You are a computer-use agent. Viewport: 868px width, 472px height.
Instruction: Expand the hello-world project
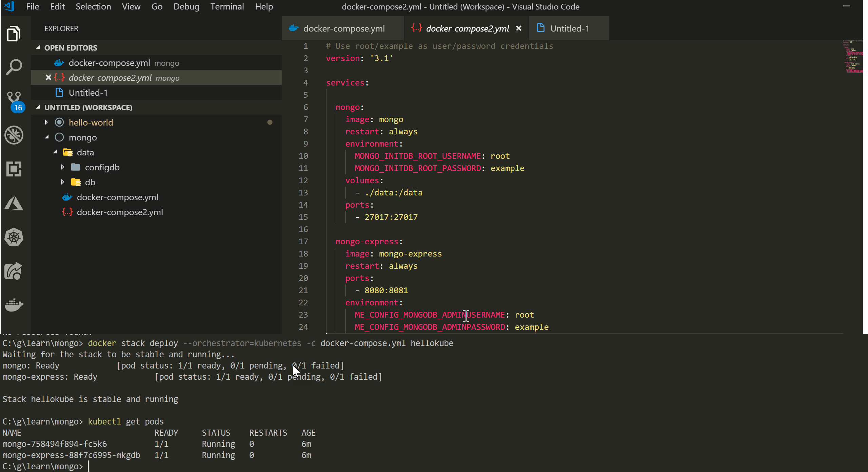pyautogui.click(x=46, y=122)
